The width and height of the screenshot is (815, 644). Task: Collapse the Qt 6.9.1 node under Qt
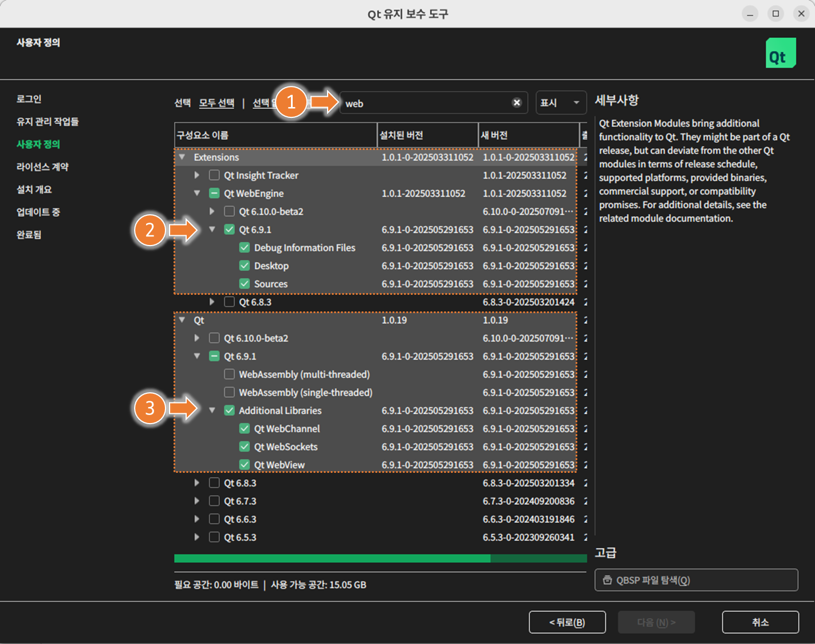[197, 356]
